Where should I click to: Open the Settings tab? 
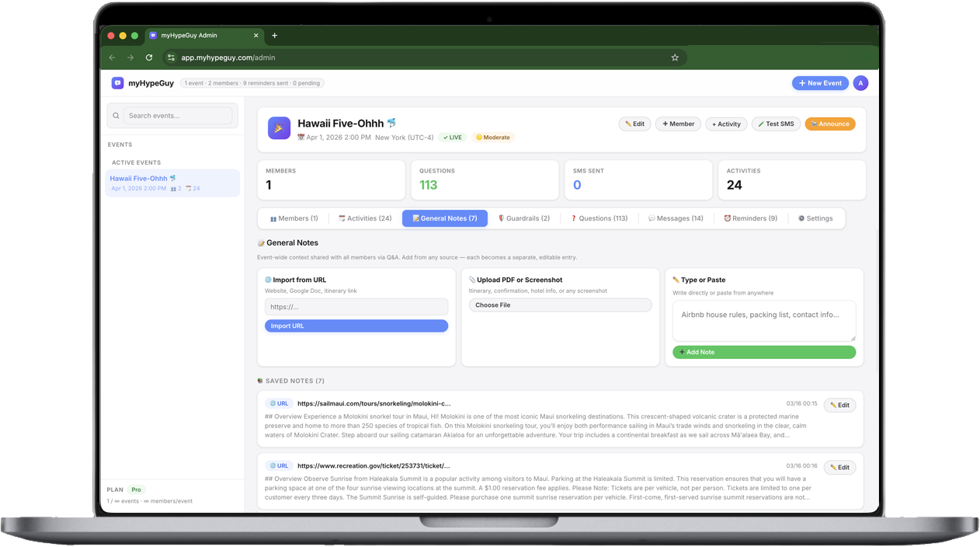[x=815, y=218]
